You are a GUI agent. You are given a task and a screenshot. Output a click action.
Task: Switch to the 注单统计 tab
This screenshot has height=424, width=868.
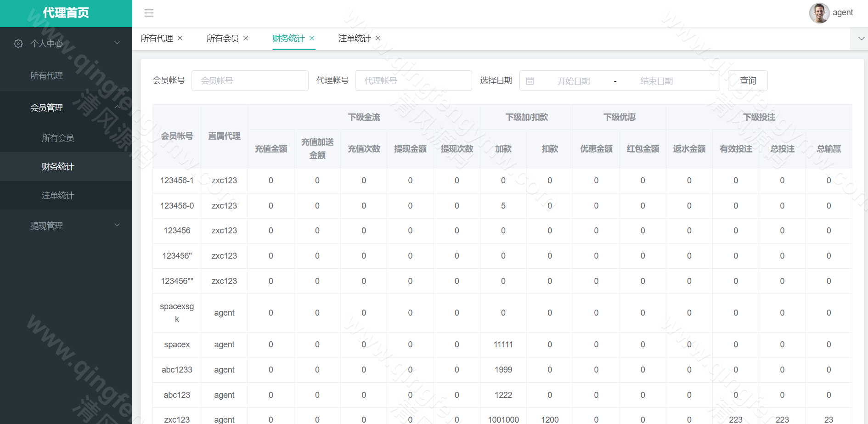pyautogui.click(x=355, y=39)
